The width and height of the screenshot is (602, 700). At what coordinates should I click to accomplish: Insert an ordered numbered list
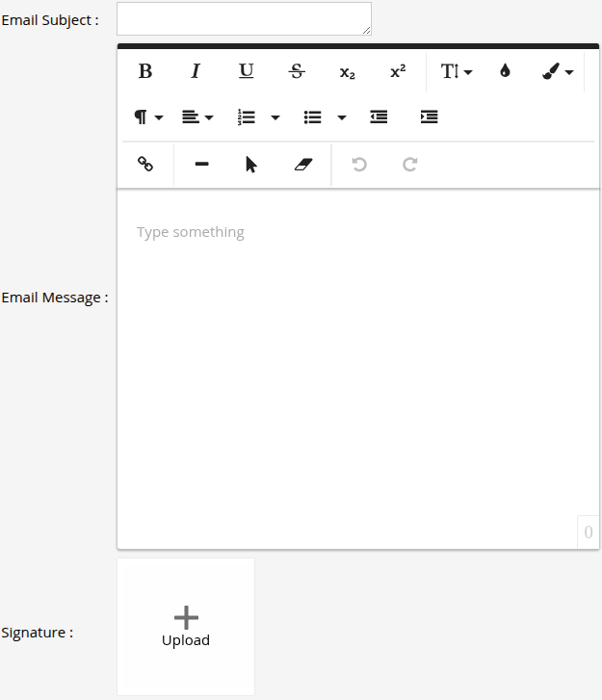[x=247, y=117]
